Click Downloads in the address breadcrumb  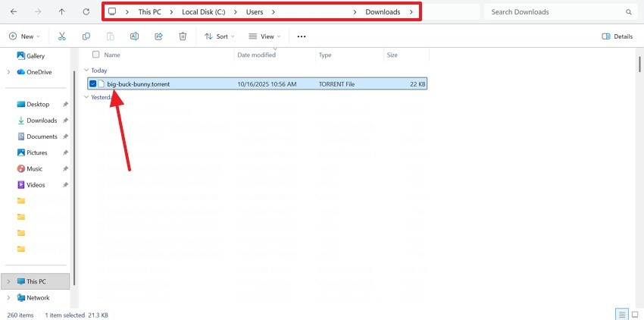(x=383, y=12)
